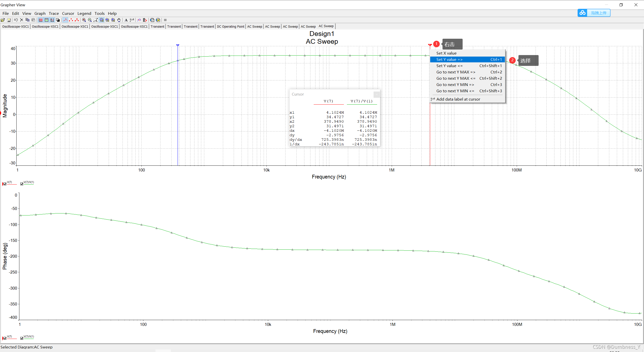
Task: Toggle V(7)/V(1) checkbox under the phase graph
Action: [22, 338]
